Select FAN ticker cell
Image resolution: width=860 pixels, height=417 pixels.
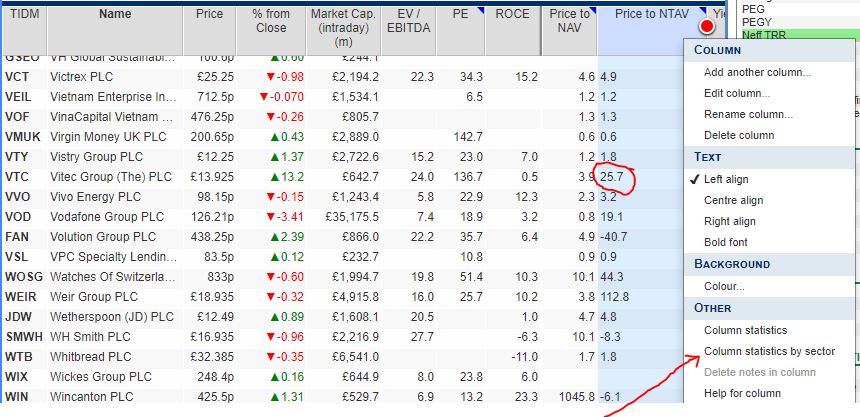pos(16,237)
